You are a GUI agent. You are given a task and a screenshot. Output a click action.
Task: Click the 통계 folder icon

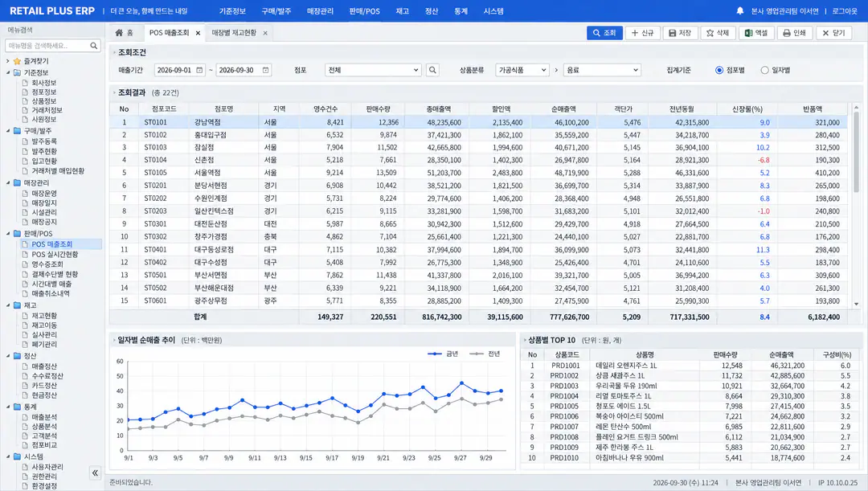tap(17, 407)
